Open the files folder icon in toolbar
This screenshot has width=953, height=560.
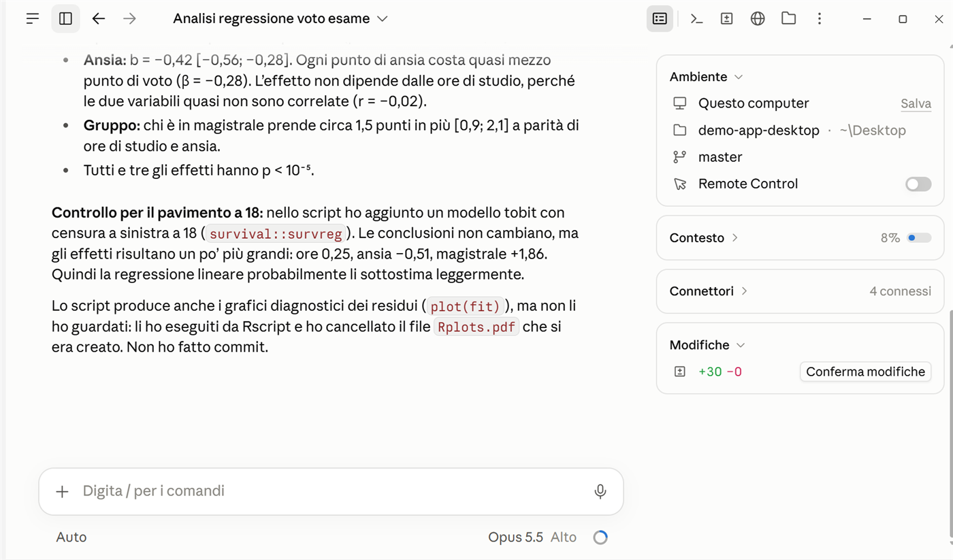[x=788, y=19]
